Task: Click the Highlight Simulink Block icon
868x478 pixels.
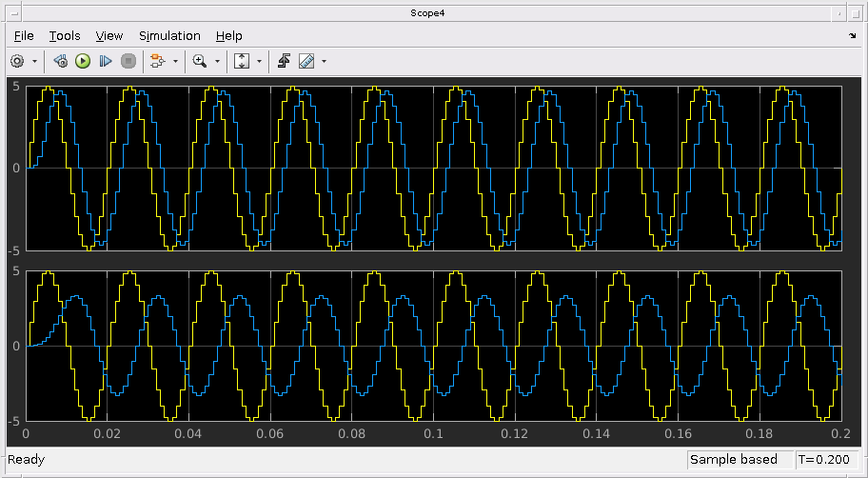Action: [158, 61]
